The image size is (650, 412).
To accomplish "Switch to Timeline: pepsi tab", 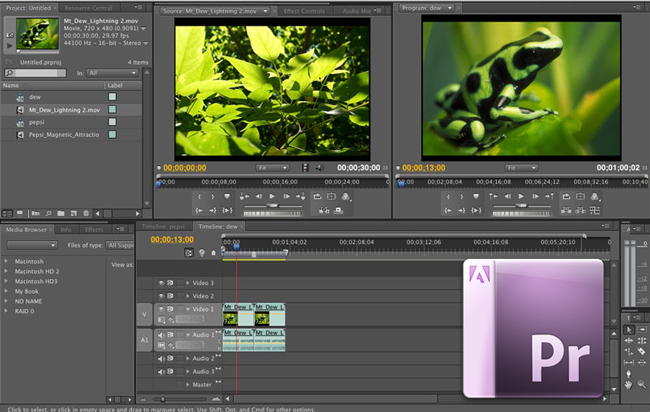I will coord(163,226).
